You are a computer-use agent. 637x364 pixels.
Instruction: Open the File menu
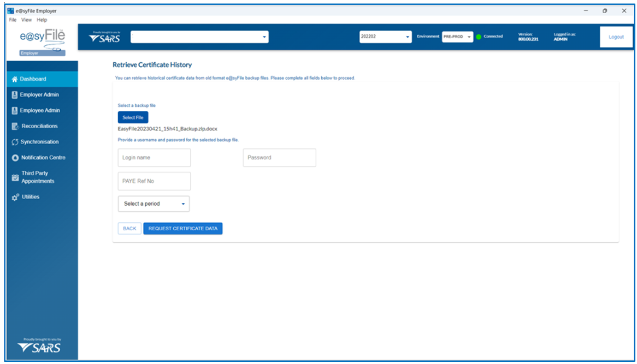pyautogui.click(x=13, y=20)
